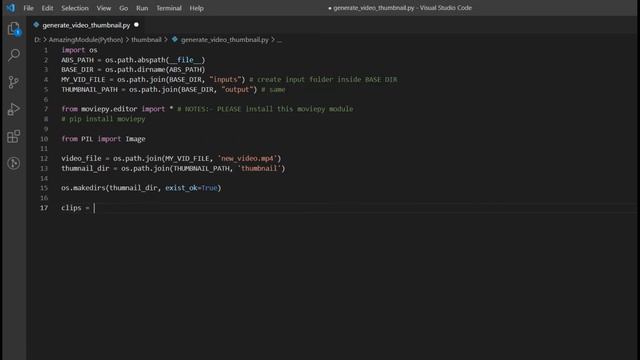Click the unsaved dot on the editor tab
Screen dimensions: 640x360
click(136, 25)
